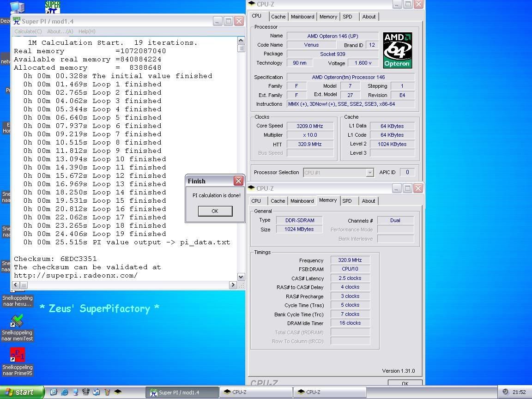Select the memTest desktop shortcut icon
The image size is (532, 399).
17,320
